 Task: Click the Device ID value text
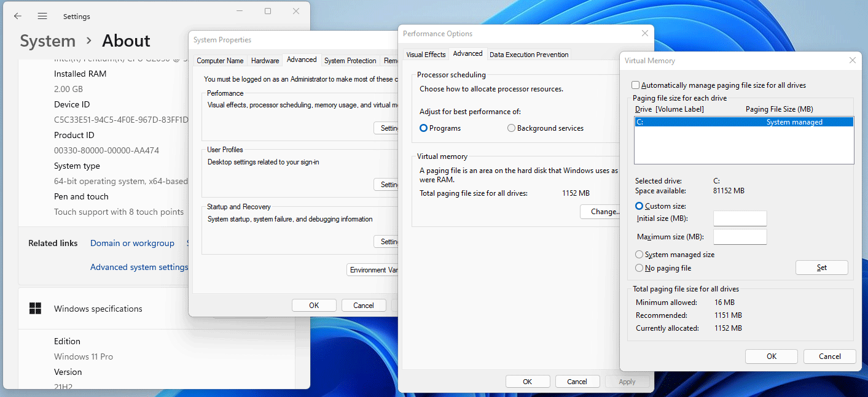[121, 120]
